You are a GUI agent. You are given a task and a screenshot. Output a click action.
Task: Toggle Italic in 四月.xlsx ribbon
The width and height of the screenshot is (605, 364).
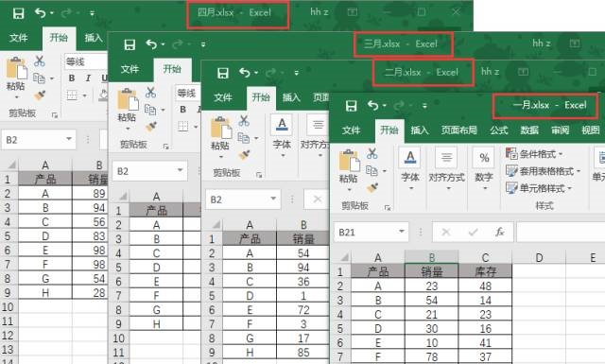coord(88,78)
